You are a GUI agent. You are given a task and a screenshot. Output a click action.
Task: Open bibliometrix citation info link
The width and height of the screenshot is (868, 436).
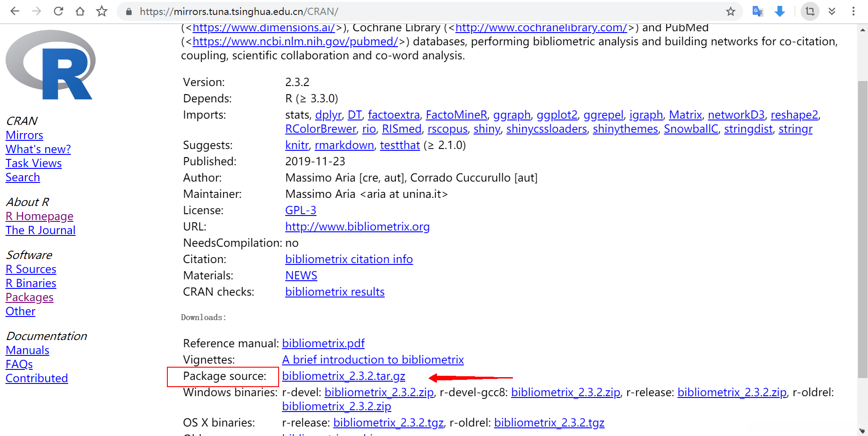pos(349,259)
